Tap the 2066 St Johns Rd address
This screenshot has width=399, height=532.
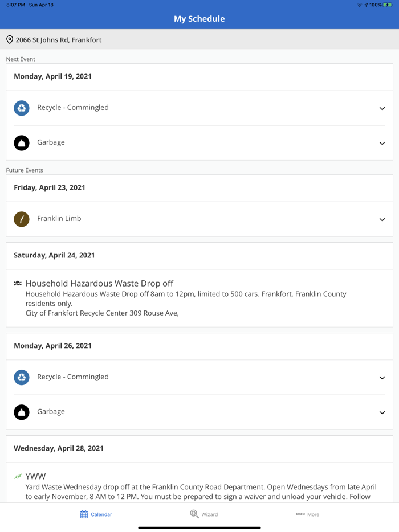[x=59, y=40]
